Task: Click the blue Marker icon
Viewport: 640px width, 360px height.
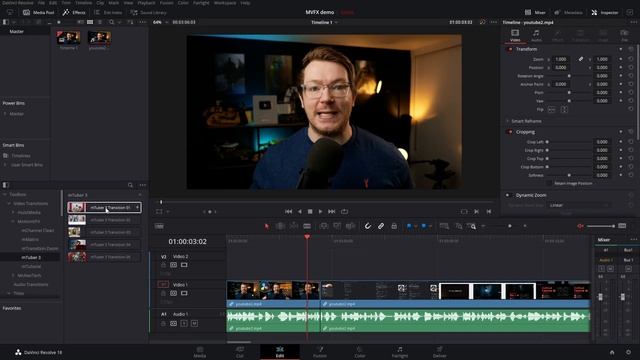Action: pyautogui.click(x=424, y=226)
